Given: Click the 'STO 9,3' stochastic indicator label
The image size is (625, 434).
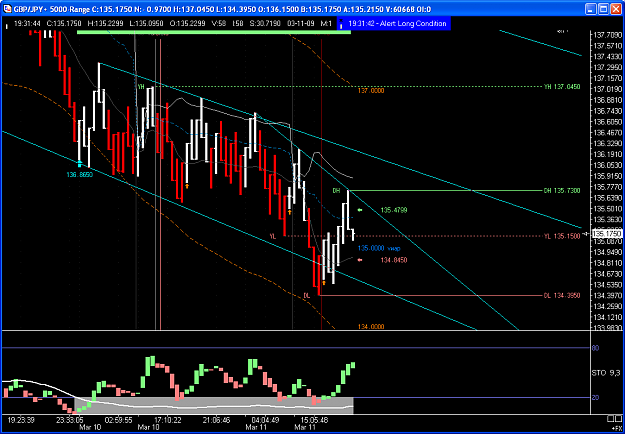Looking at the screenshot, I should tap(607, 373).
